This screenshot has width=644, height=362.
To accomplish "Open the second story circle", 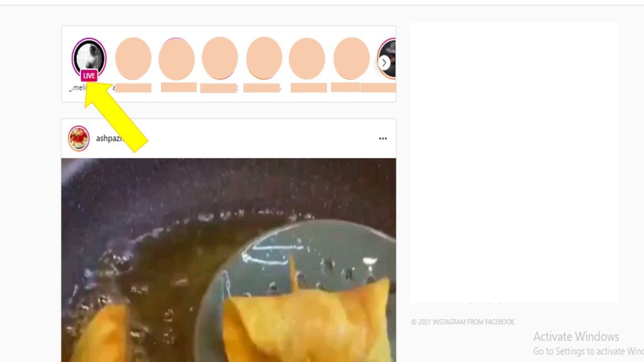I will (x=133, y=58).
